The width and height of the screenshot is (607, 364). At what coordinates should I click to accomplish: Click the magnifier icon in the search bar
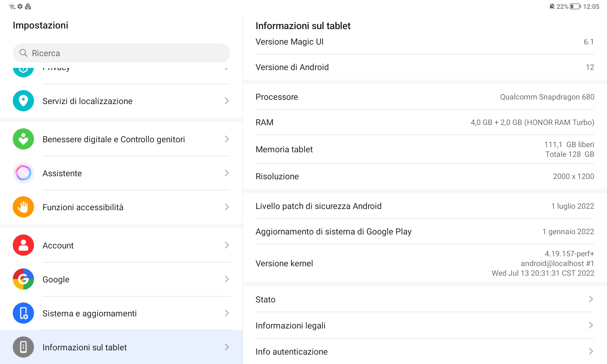point(23,53)
